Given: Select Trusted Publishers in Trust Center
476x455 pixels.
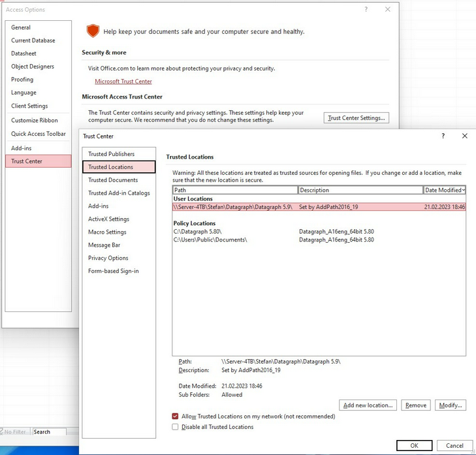Looking at the screenshot, I should click(111, 154).
